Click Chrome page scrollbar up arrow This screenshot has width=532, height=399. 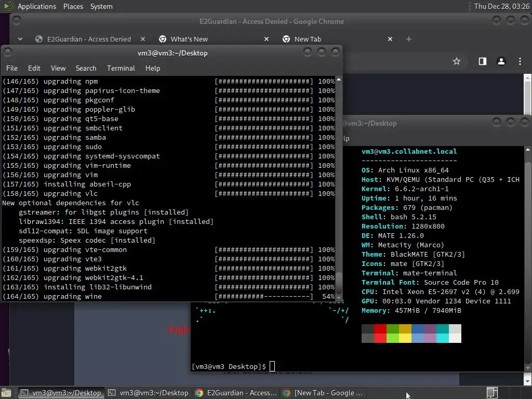coord(528,78)
